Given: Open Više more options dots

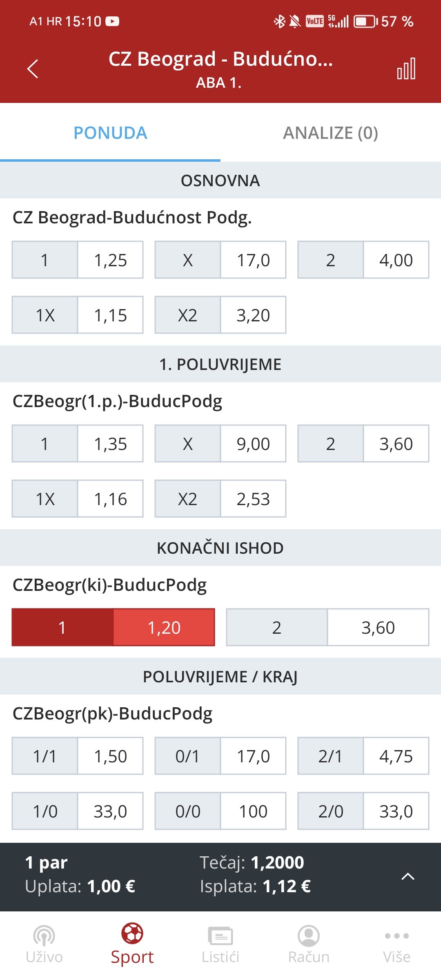Looking at the screenshot, I should pos(397,935).
